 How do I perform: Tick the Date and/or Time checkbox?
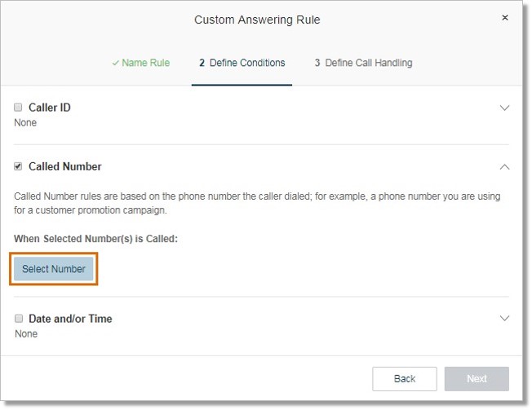point(19,319)
